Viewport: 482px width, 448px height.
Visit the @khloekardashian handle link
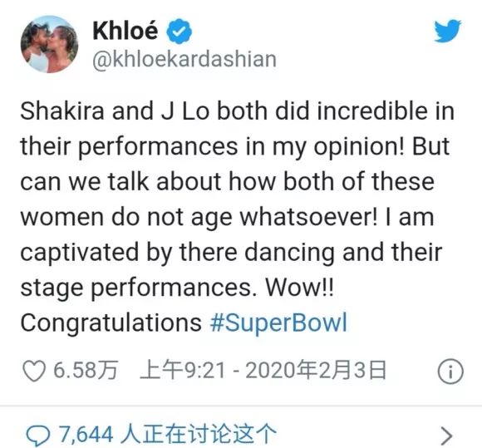pyautogui.click(x=184, y=59)
